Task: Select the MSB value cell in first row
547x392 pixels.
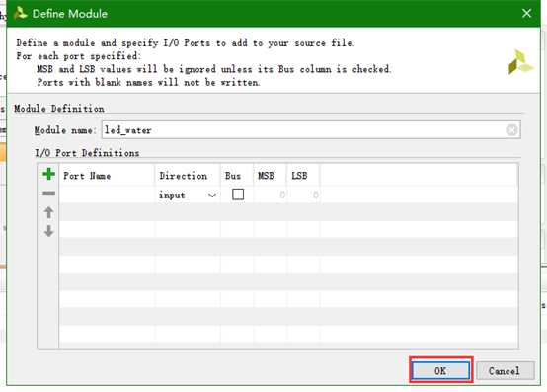Action: coord(271,195)
